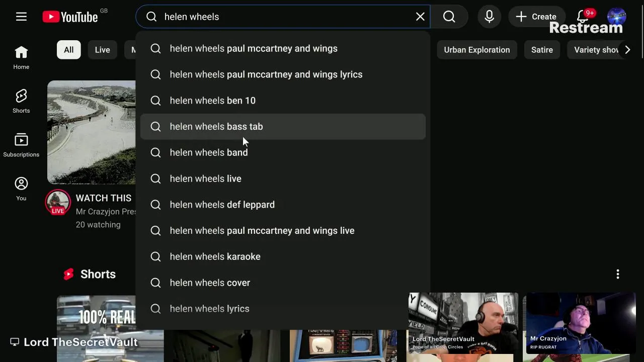Image resolution: width=644 pixels, height=362 pixels.
Task: Click Lord TheSecretVault webcam overlay
Action: click(x=463, y=323)
